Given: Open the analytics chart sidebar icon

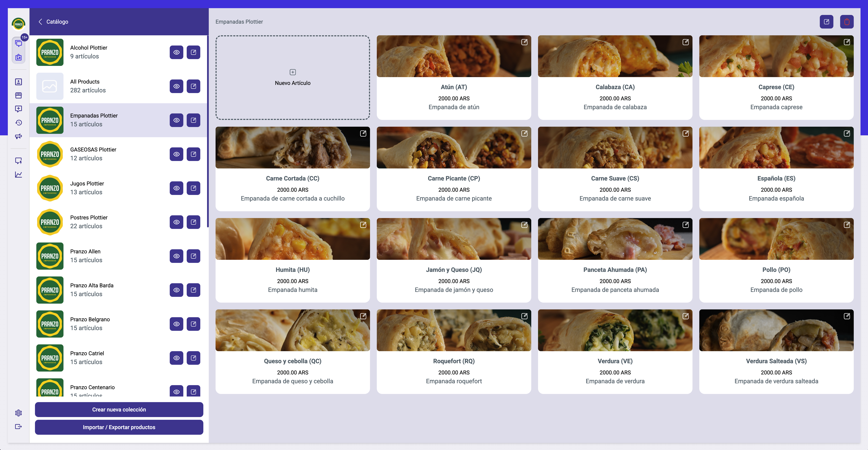Looking at the screenshot, I should click(x=19, y=175).
